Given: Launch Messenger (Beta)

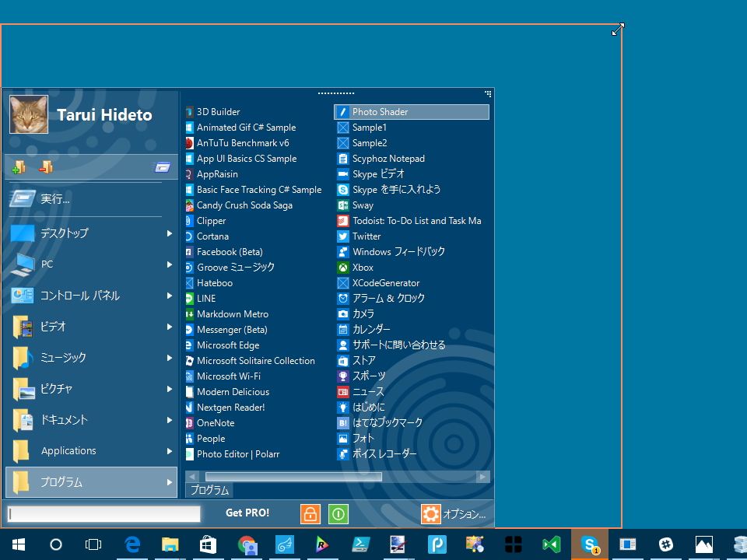Looking at the screenshot, I should tap(226, 330).
